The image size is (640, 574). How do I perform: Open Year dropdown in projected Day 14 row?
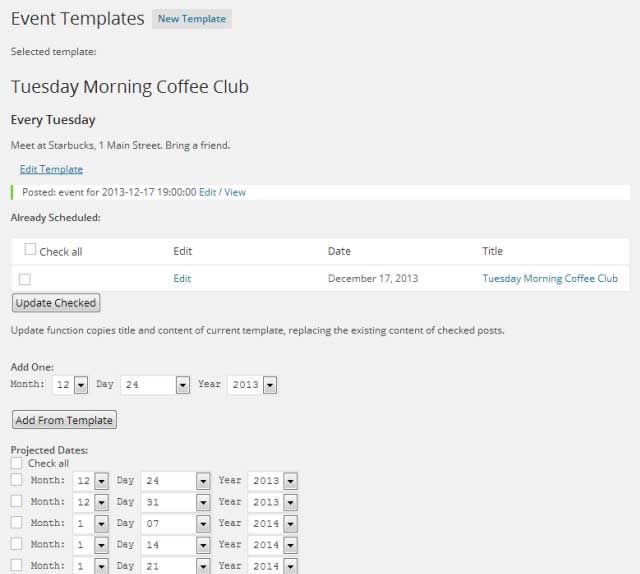point(273,545)
